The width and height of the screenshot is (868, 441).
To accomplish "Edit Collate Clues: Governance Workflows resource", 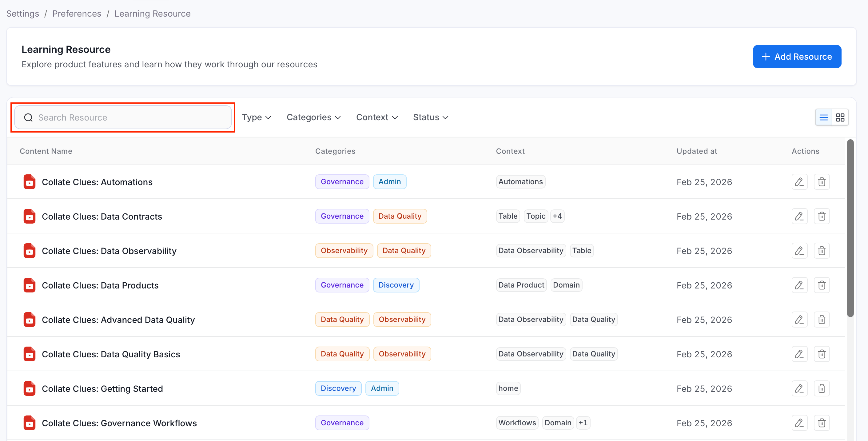I will click(799, 423).
